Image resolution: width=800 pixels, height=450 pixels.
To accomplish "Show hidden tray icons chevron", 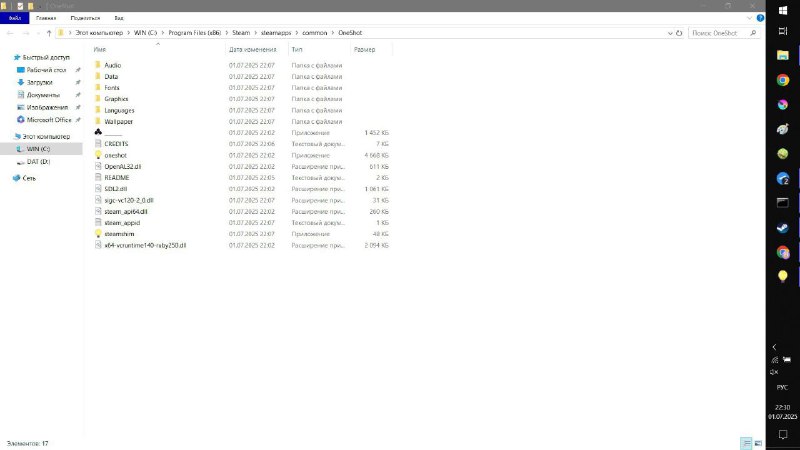I will 774,347.
